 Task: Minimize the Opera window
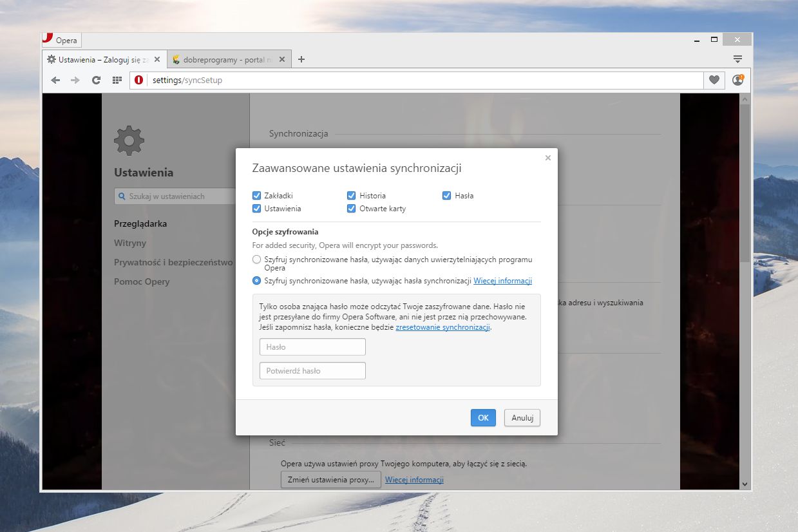(x=697, y=40)
